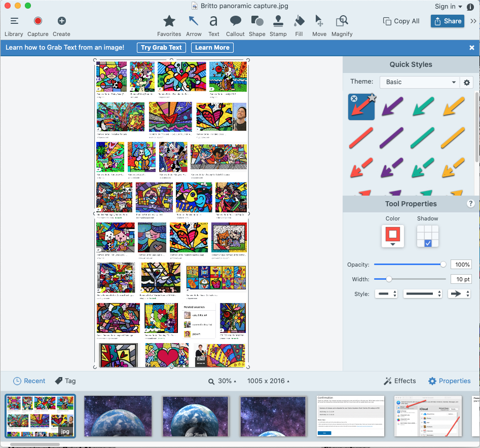This screenshot has height=448, width=480.
Task: Choose the green arrow quick style
Action: 423,106
